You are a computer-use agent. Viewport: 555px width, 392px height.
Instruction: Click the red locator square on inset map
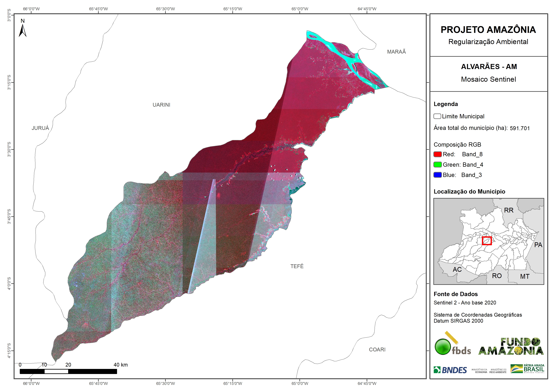pyautogui.click(x=487, y=241)
